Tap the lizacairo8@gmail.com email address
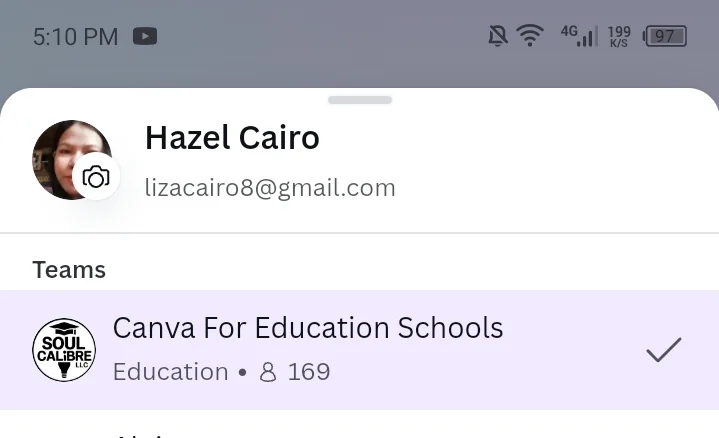The height and width of the screenshot is (438, 719). coord(270,188)
